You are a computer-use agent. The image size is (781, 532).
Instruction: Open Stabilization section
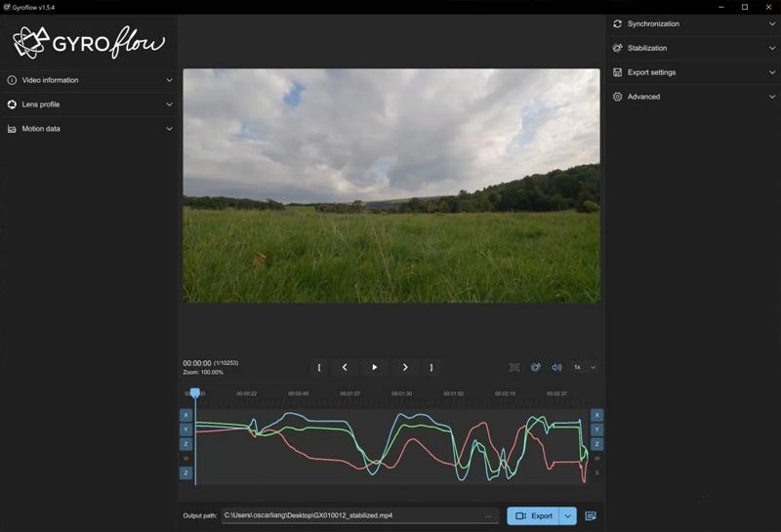click(693, 48)
